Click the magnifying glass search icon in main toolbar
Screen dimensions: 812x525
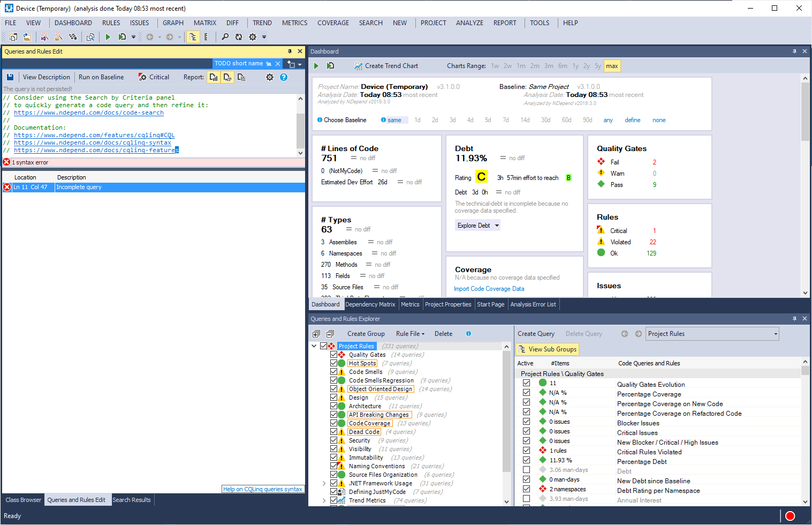225,37
